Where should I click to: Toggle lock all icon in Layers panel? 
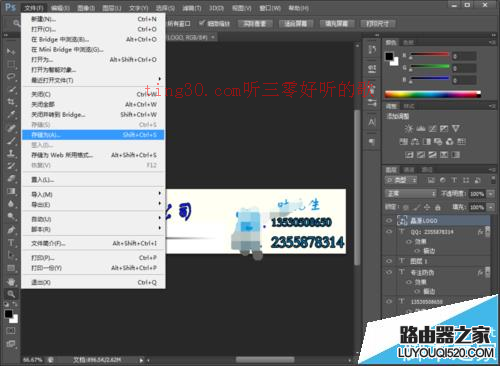coord(438,207)
